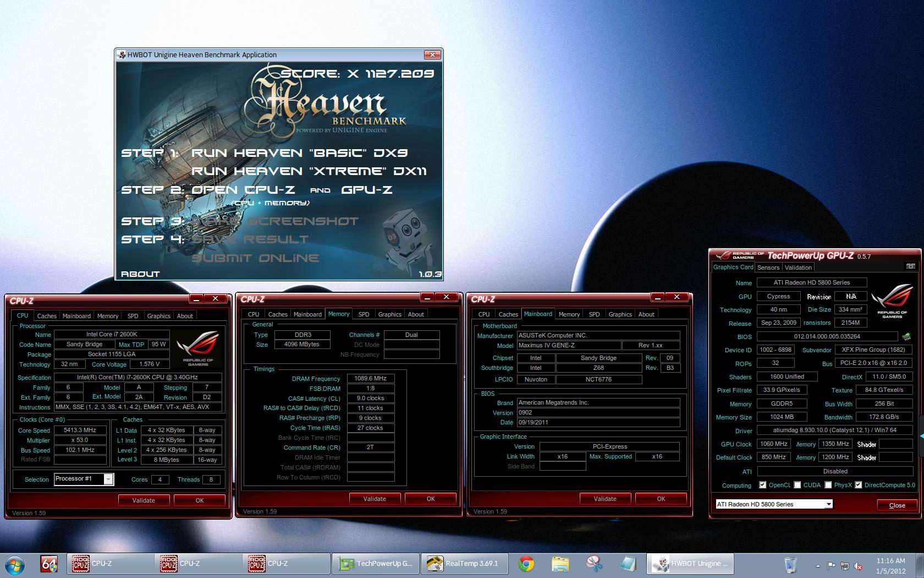Switch to Sensors tab in GPU-Z
This screenshot has width=924, height=578.
768,268
